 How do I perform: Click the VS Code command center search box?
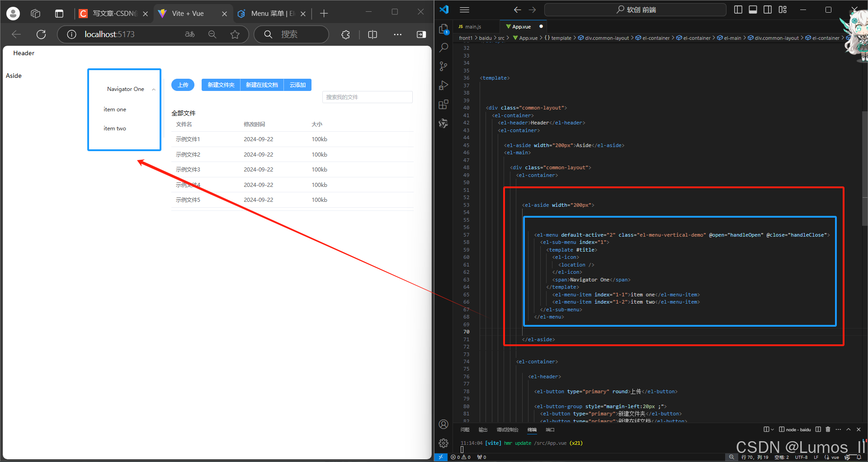pyautogui.click(x=635, y=10)
